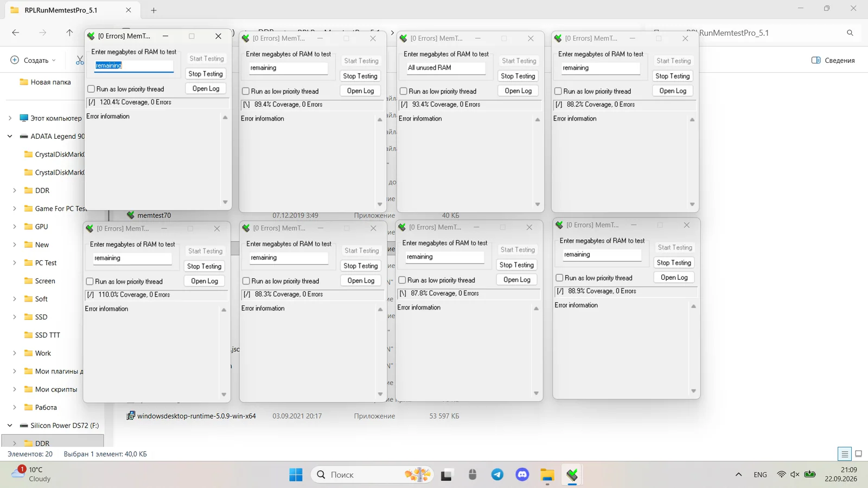
Task: Click the Explorer up-directory arrow
Action: tap(69, 33)
